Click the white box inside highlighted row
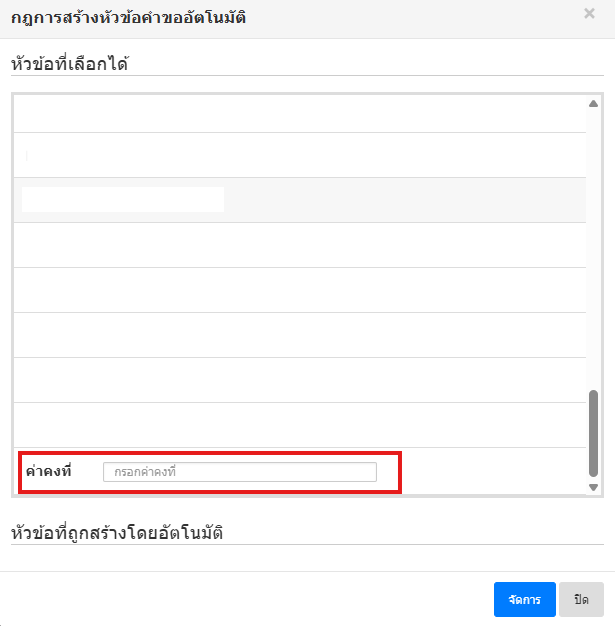 point(122,199)
